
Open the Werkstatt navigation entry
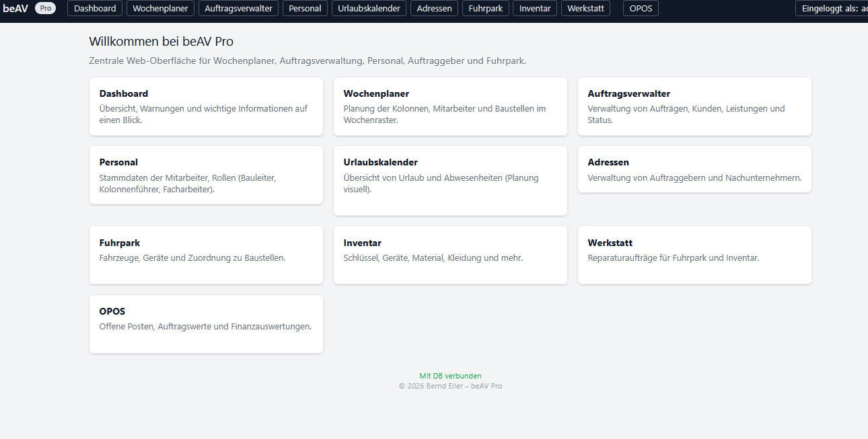pyautogui.click(x=585, y=8)
